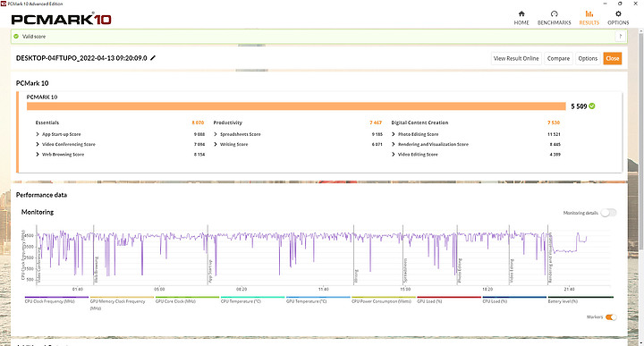
Task: Click the question mark help icon
Action: pyautogui.click(x=620, y=36)
